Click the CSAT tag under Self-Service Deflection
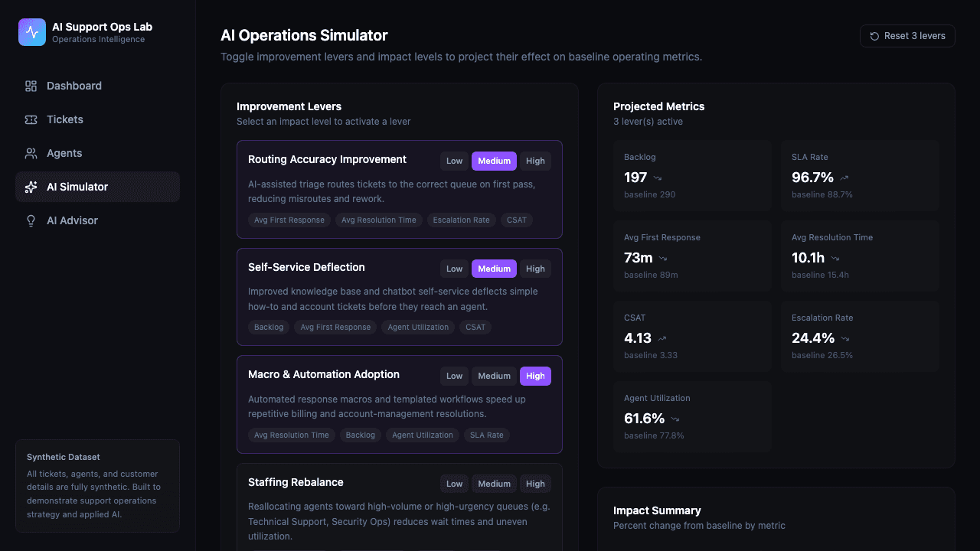980x551 pixels. pyautogui.click(x=475, y=327)
